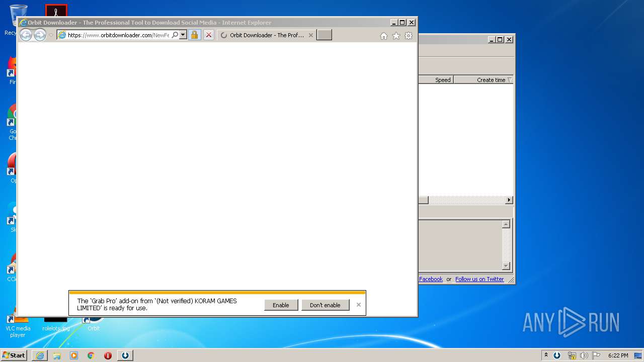
Task: Open recent pages dropdown beside the Forward arrow
Action: pos(51,35)
